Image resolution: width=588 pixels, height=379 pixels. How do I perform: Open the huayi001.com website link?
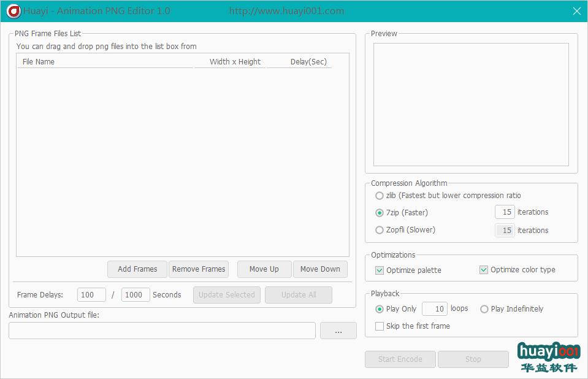286,11
